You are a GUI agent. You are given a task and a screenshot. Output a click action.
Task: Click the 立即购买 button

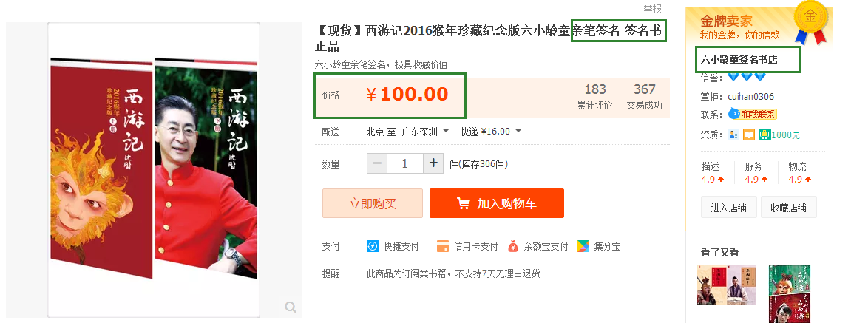373,203
